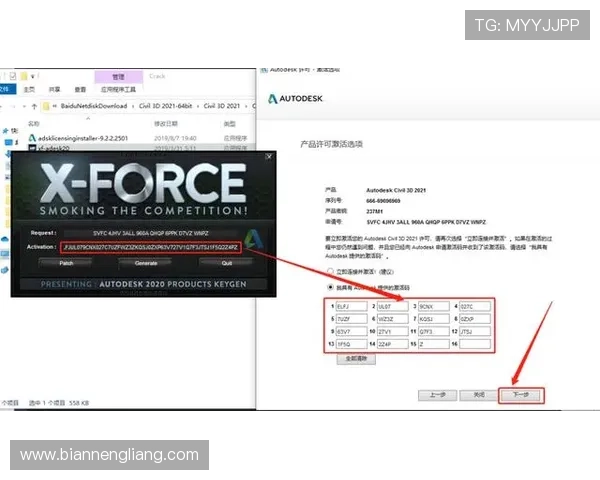
Task: Click the Properties checkmark icon in quick access toolbar
Action: coord(13,76)
